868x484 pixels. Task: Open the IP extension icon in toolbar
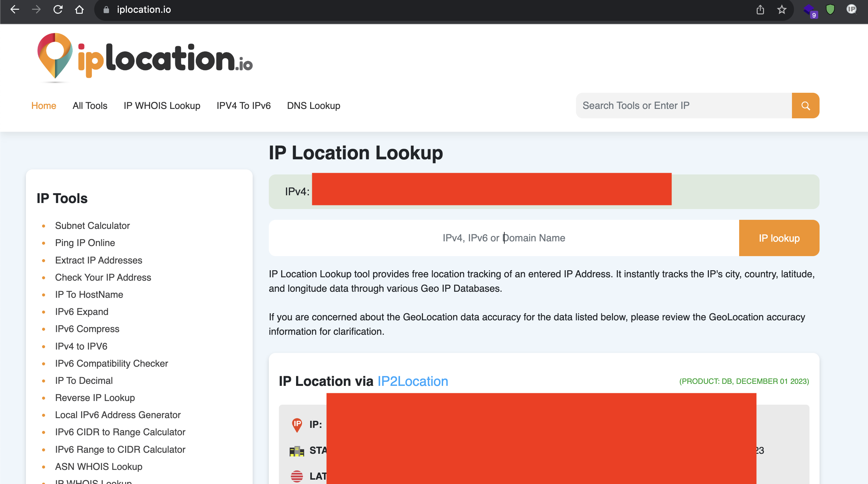pos(852,9)
